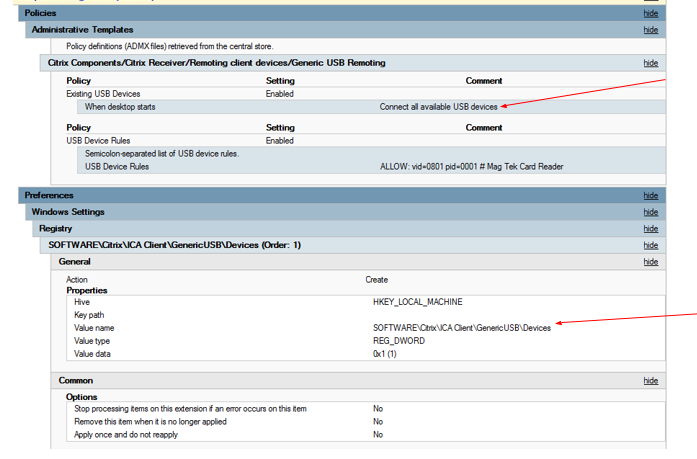Image resolution: width=697 pixels, height=459 pixels.
Task: Select the '0x1 (1)' value data
Action: [385, 354]
